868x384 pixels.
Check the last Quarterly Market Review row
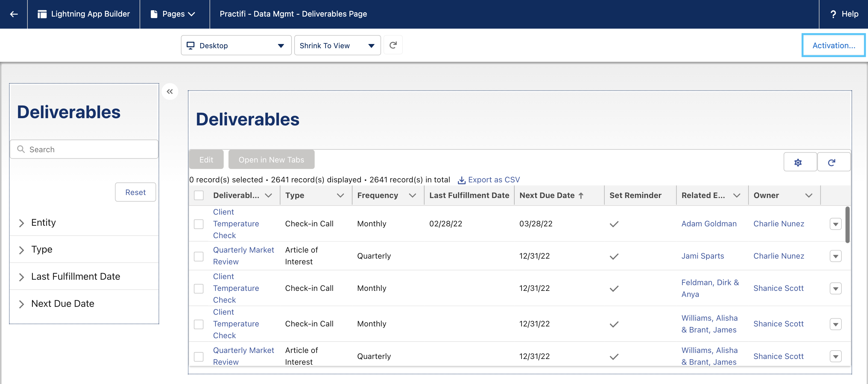click(199, 357)
